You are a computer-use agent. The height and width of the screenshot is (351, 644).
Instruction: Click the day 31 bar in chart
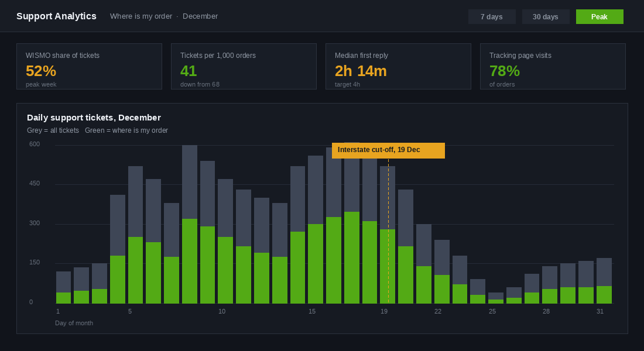(604, 281)
